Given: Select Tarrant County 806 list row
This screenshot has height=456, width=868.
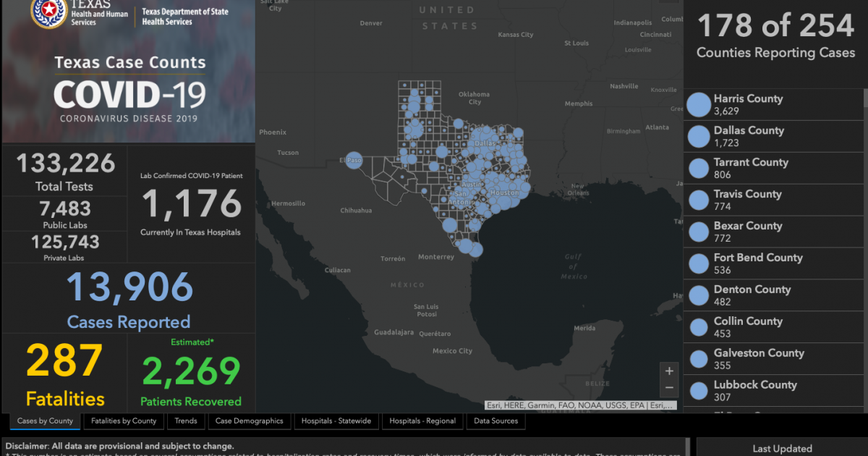Looking at the screenshot, I should pos(774,168).
